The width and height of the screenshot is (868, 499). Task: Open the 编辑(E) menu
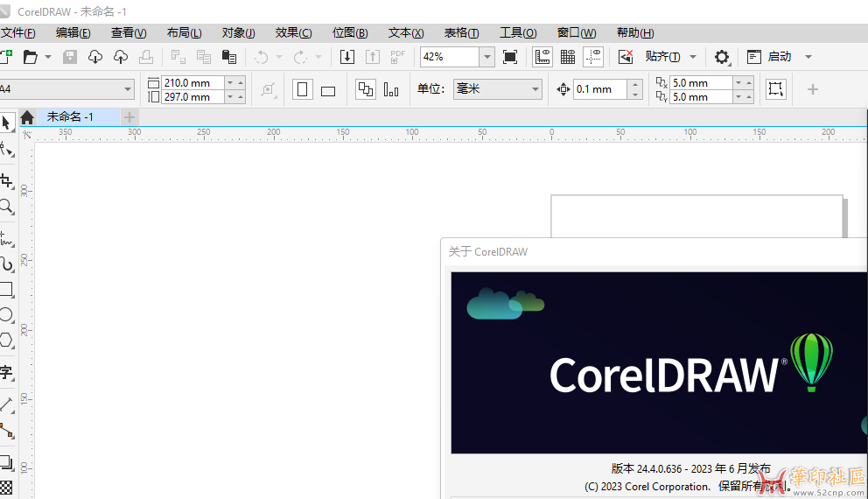pos(73,32)
